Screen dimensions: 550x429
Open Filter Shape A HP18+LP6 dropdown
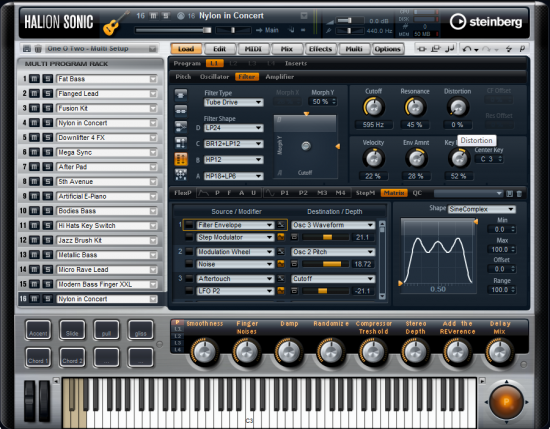tap(234, 176)
